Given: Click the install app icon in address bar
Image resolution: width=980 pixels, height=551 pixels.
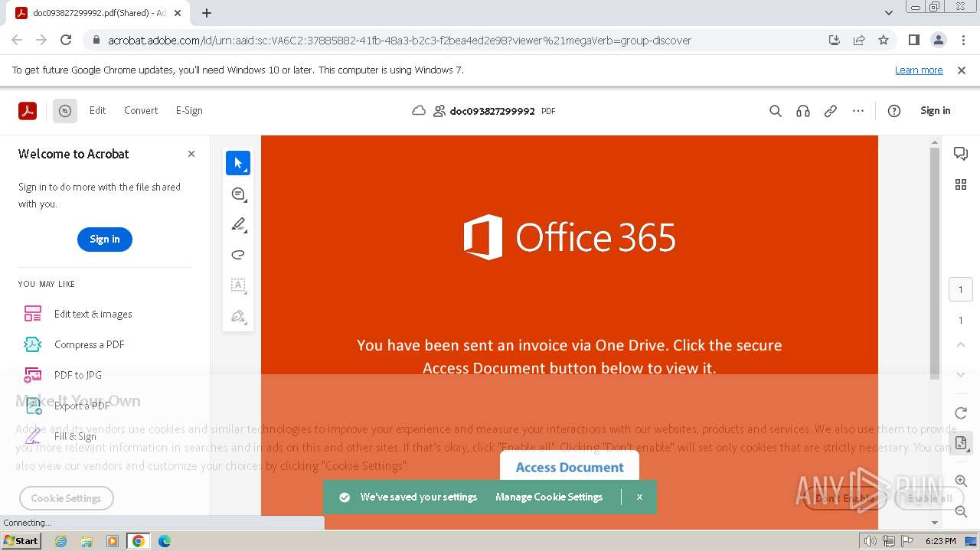Looking at the screenshot, I should pos(835,40).
